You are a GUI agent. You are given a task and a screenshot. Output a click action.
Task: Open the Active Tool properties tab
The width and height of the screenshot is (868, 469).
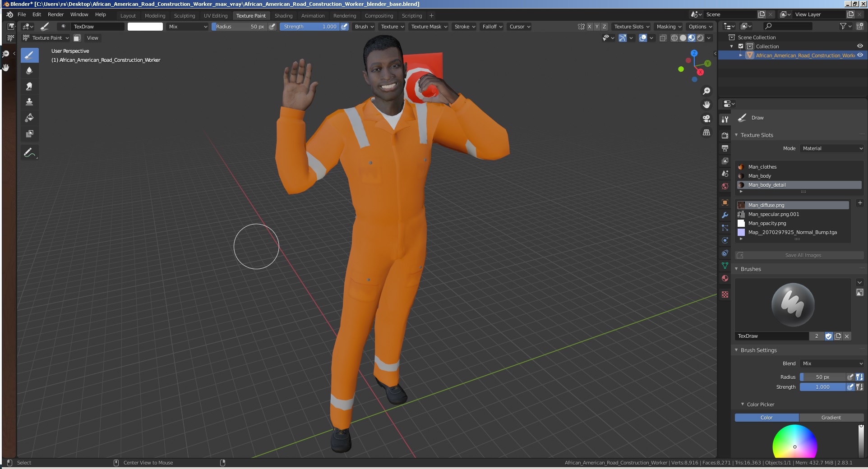pyautogui.click(x=725, y=120)
